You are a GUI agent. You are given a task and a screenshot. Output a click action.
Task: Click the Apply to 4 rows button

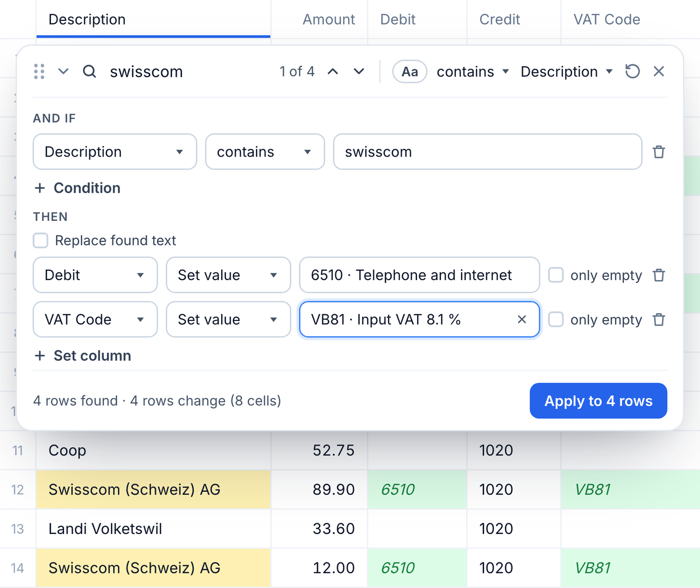598,401
